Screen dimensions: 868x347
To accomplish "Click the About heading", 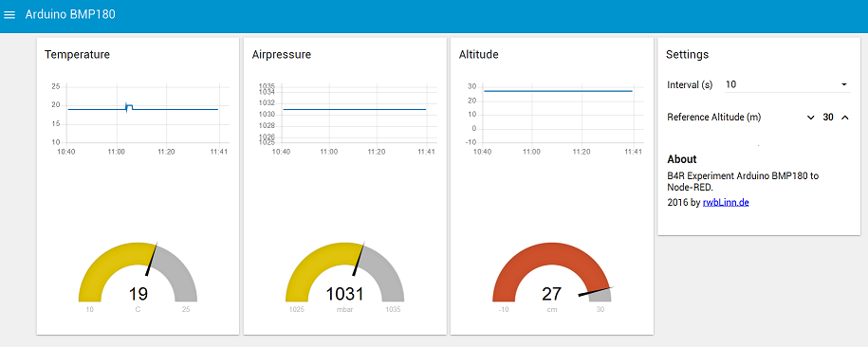I will (682, 159).
